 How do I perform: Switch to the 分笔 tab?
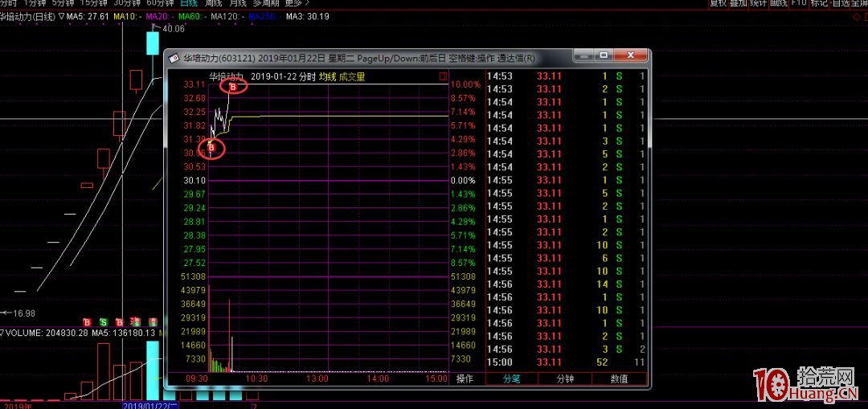[512, 378]
